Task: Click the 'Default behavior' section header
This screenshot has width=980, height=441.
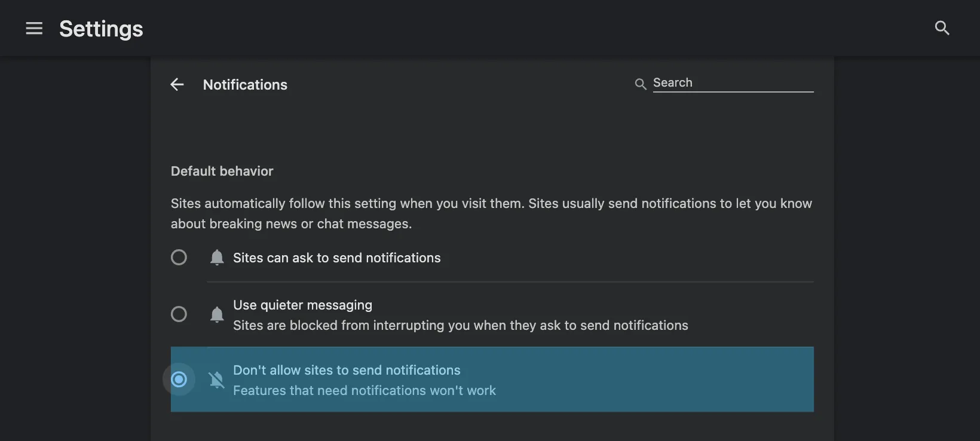Action: 222,171
